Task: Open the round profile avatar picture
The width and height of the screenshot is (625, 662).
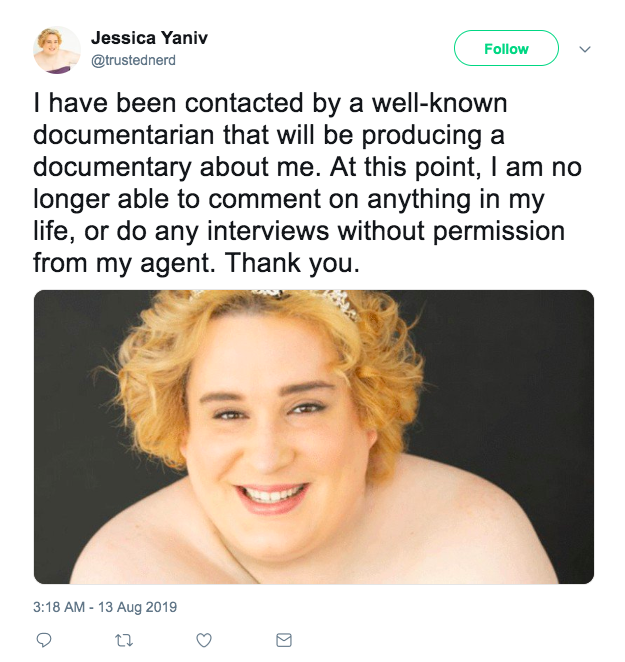Action: click(x=57, y=50)
